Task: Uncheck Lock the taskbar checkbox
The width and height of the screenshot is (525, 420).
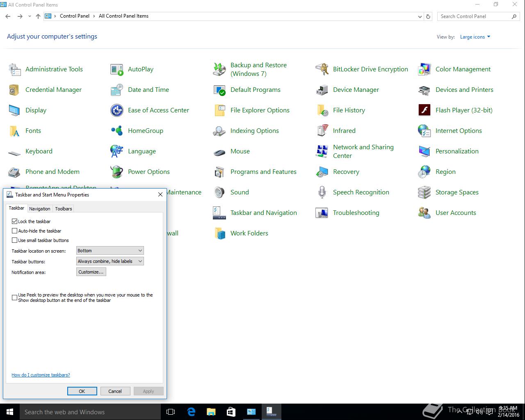Action: 15,221
